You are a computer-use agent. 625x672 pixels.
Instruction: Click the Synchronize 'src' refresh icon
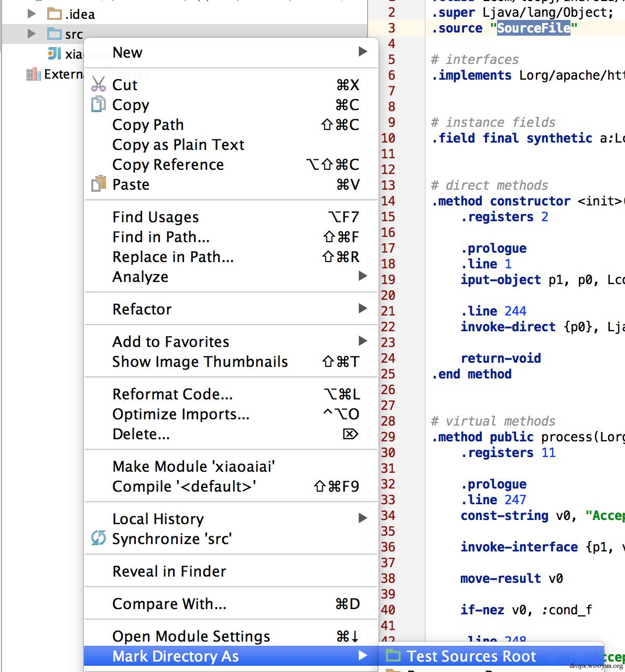click(98, 538)
